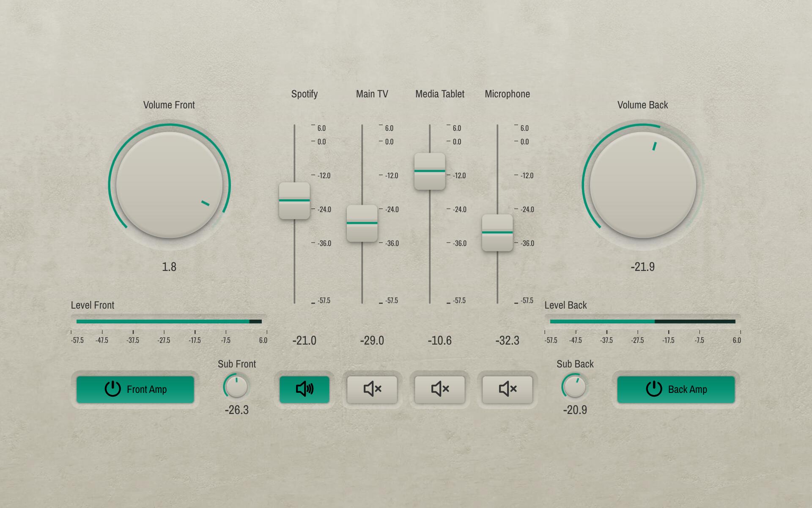Click the Media Tablet fader handle
812x508 pixels.
[430, 171]
